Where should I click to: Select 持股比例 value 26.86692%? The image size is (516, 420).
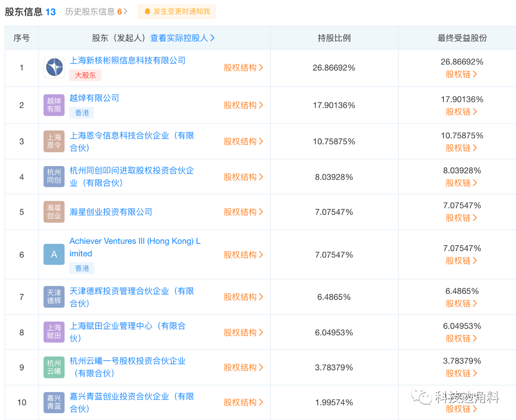point(334,68)
